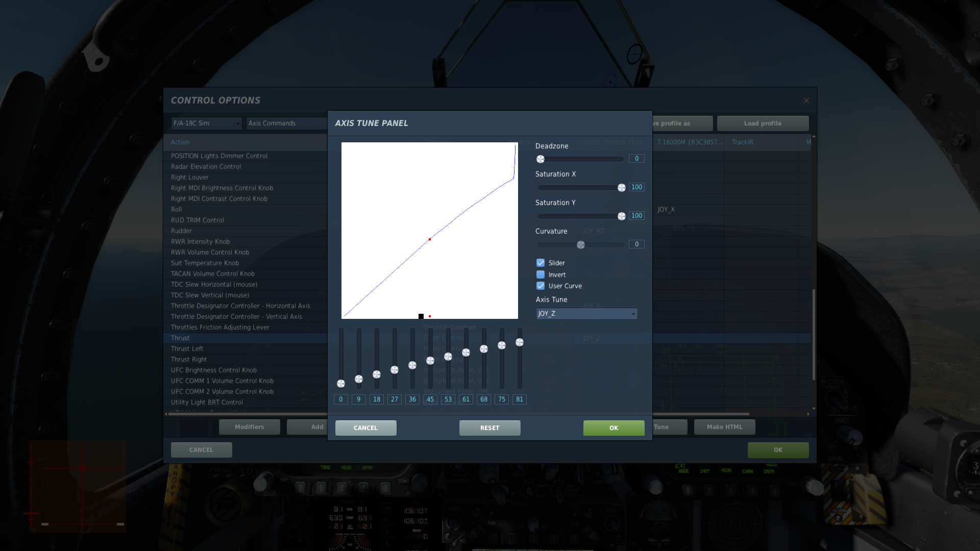
Task: Click the vertical scrollbar of the action list
Action: [x=814, y=335]
